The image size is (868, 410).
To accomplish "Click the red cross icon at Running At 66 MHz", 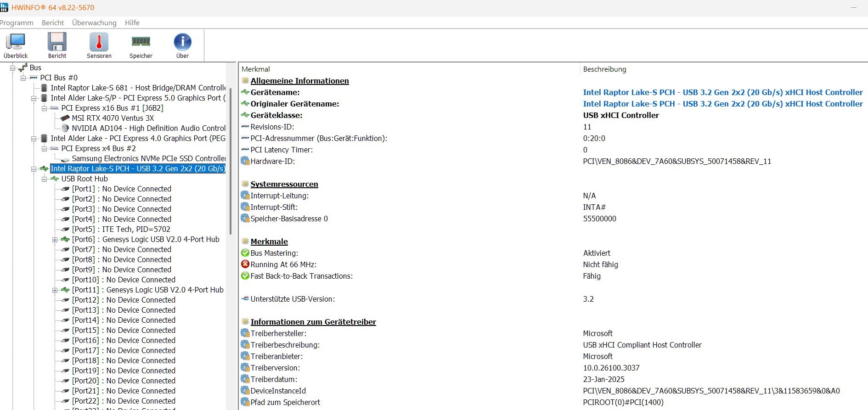I will point(245,264).
